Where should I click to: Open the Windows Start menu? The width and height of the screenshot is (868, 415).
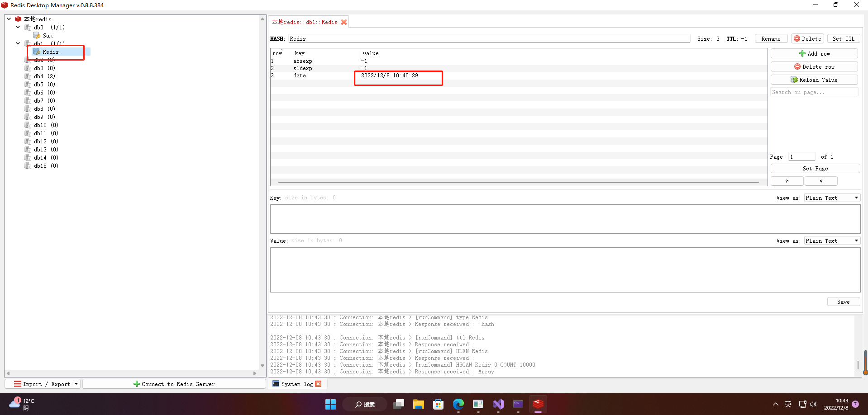330,404
